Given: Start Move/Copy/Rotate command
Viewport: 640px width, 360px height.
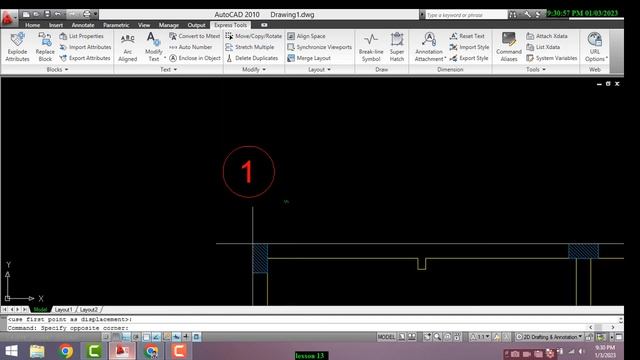Looking at the screenshot, I should click(253, 36).
